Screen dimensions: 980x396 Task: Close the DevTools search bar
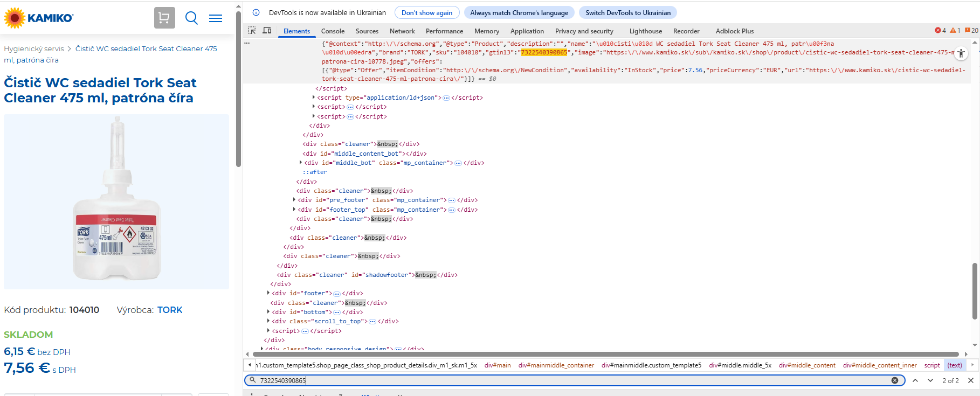click(x=971, y=380)
